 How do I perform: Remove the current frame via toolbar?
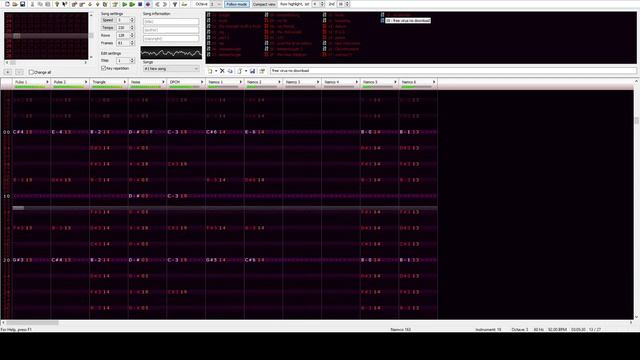coord(82,4)
